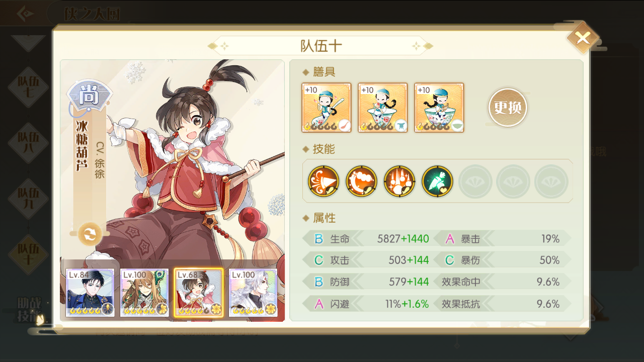Image resolution: width=644 pixels, height=362 pixels.
Task: Close the 队伍十 team panel
Action: point(583,38)
